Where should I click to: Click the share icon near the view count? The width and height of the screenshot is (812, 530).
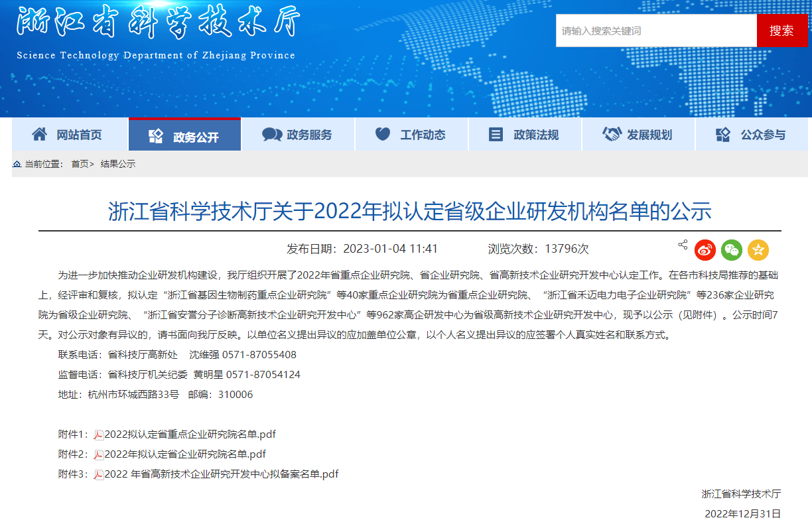point(683,245)
